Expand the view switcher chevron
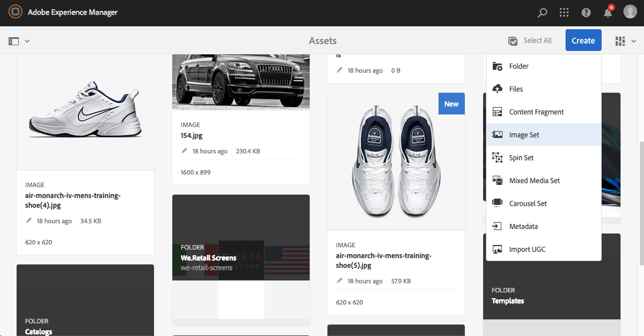This screenshot has width=644, height=336. (x=633, y=41)
